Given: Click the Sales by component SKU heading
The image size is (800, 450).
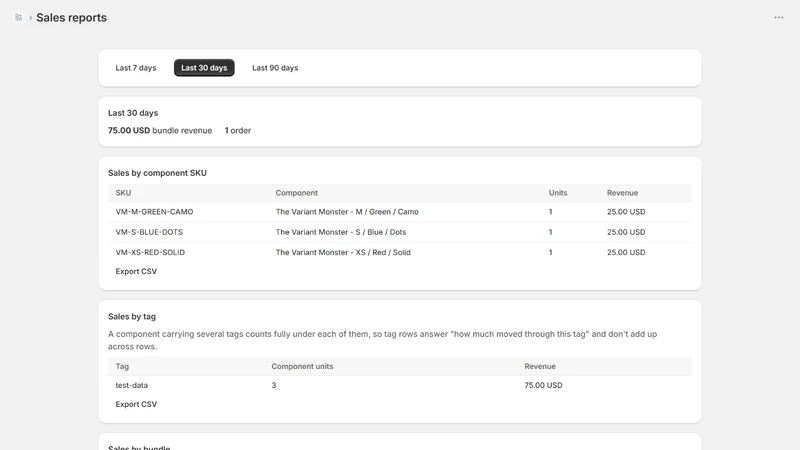Looking at the screenshot, I should click(157, 173).
